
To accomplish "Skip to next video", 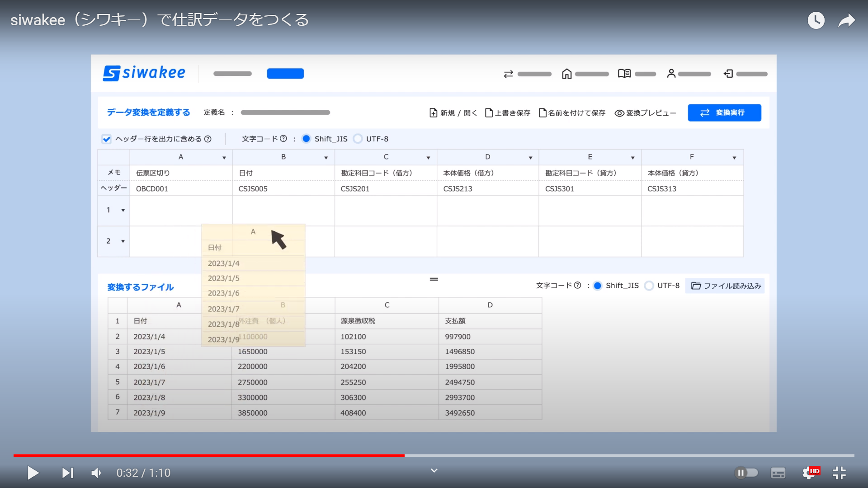I will coord(67,473).
